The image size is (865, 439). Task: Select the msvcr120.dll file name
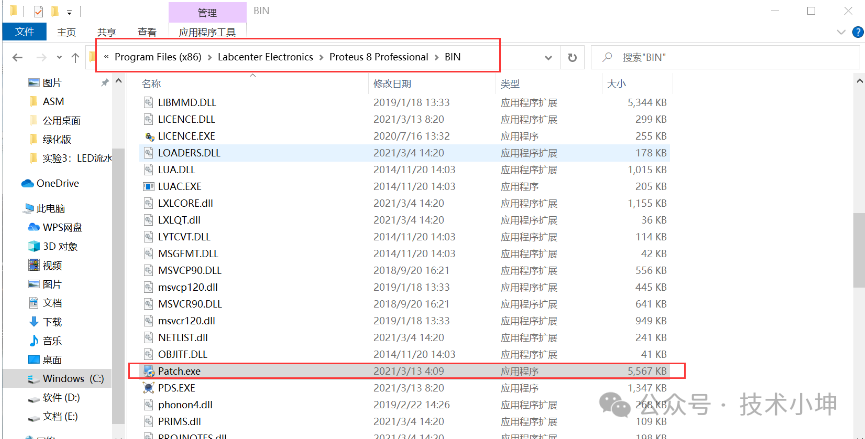[186, 321]
